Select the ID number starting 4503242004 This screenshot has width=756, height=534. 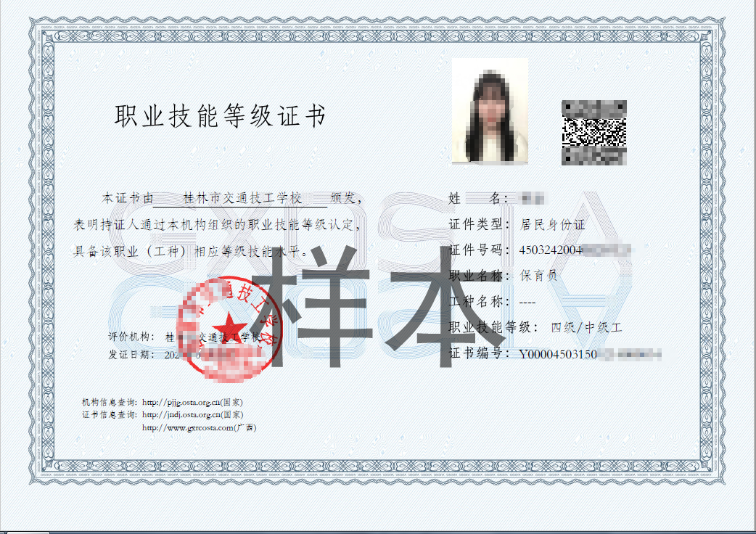575,250
